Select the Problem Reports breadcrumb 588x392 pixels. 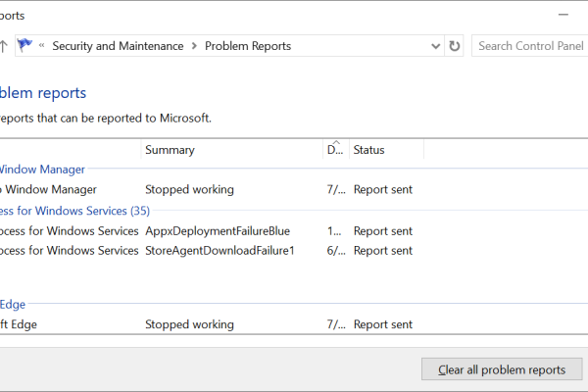[x=248, y=46]
